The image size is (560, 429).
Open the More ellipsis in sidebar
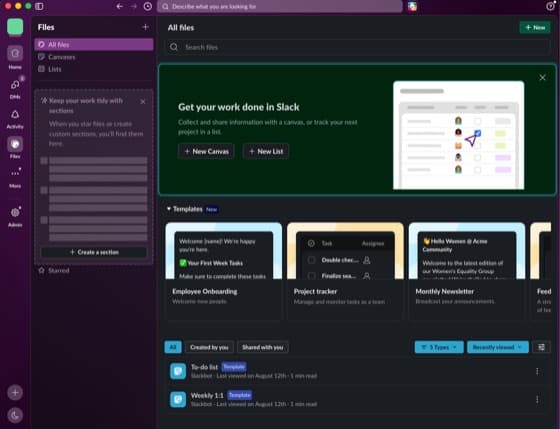point(15,174)
